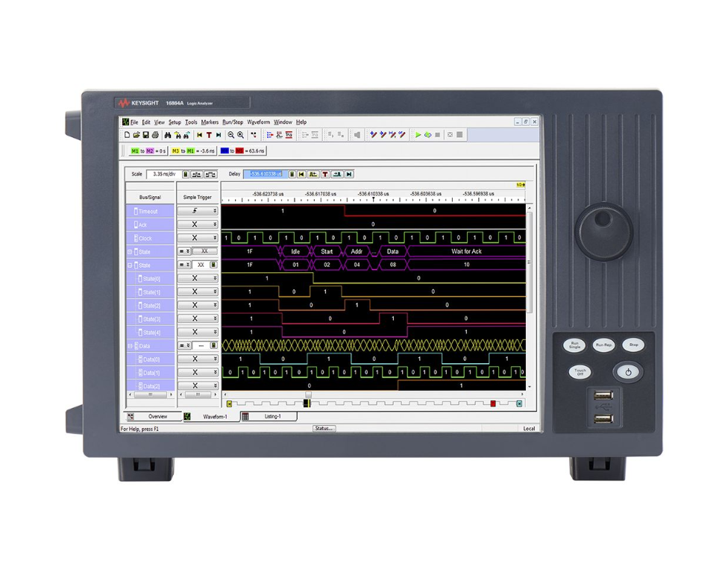Switch to the Overview tab
The height and width of the screenshot is (563, 728).
pos(157,417)
